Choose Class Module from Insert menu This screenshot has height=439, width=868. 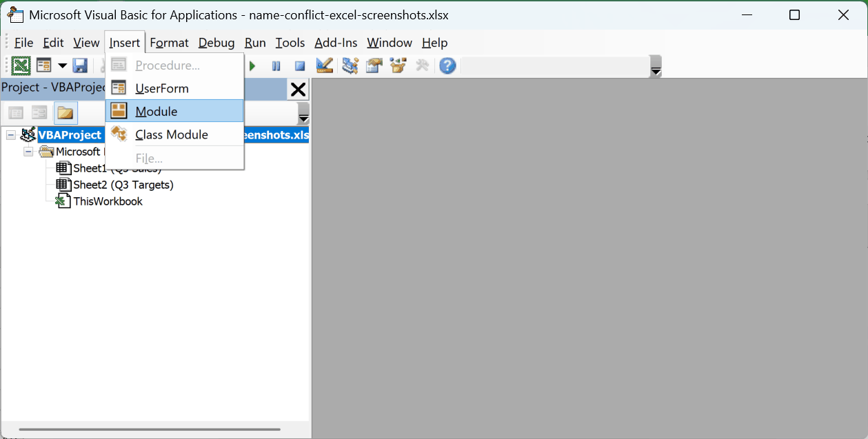[x=174, y=134]
